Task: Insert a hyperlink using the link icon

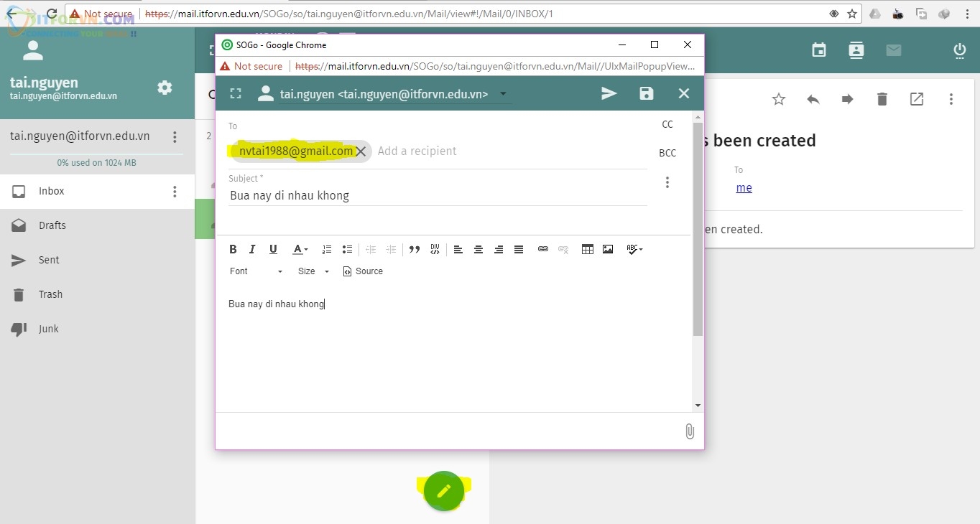Action: point(543,249)
